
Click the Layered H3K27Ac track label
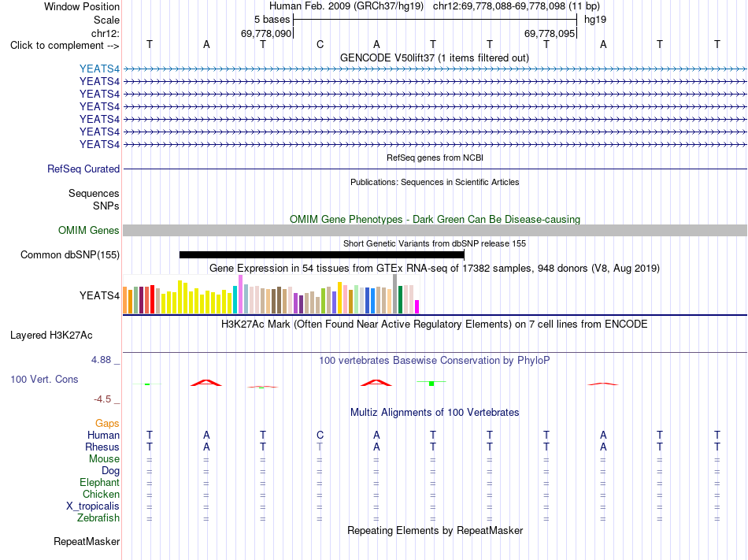pos(51,336)
